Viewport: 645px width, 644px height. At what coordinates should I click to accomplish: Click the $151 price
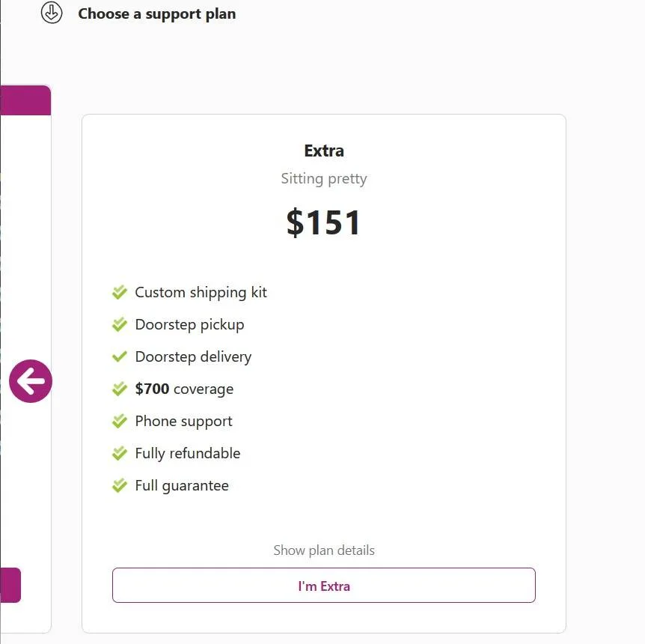click(324, 223)
